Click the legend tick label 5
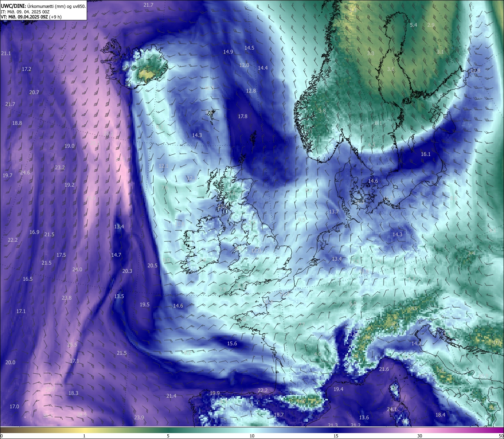504x439 pixels. [x=168, y=436]
